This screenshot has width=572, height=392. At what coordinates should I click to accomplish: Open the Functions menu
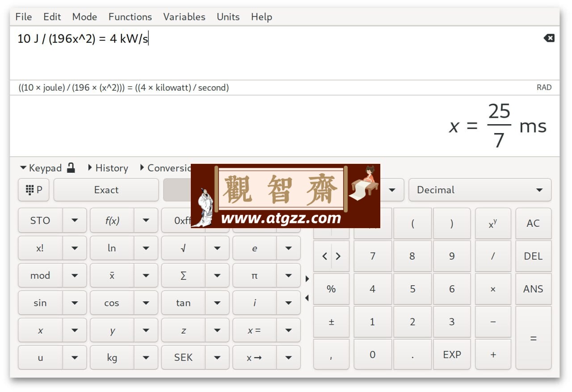[x=130, y=17]
